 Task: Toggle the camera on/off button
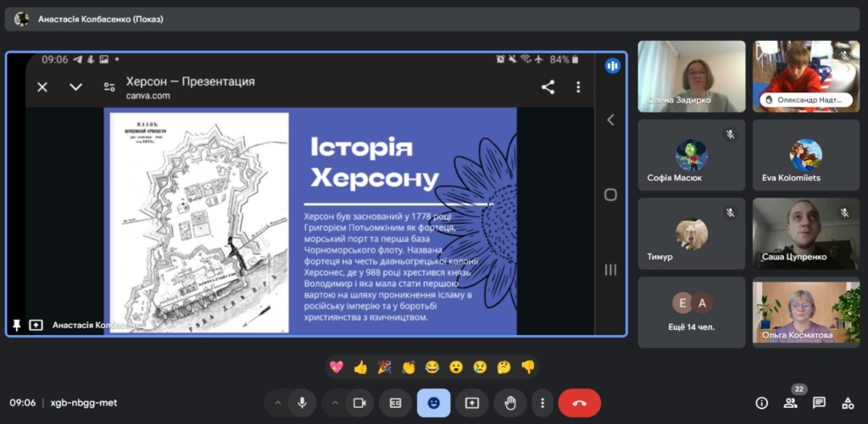click(x=359, y=403)
